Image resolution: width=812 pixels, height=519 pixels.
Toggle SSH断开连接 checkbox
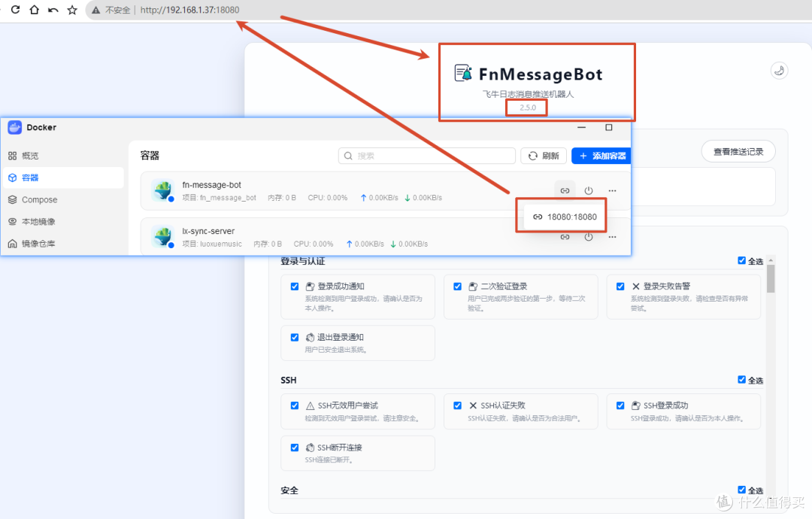(295, 448)
